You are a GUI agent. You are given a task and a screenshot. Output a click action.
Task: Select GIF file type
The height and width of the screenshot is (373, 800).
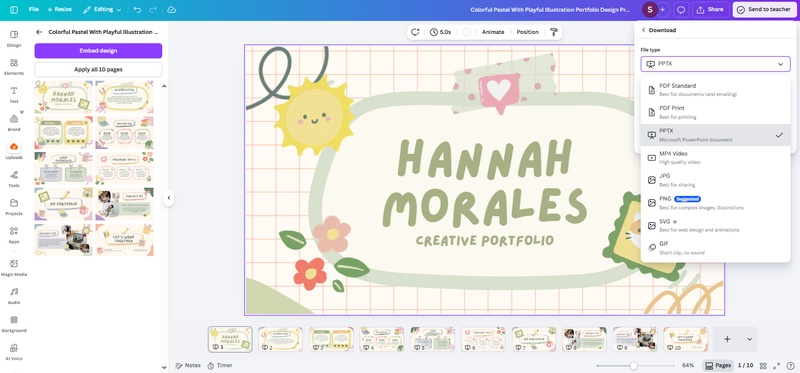715,247
